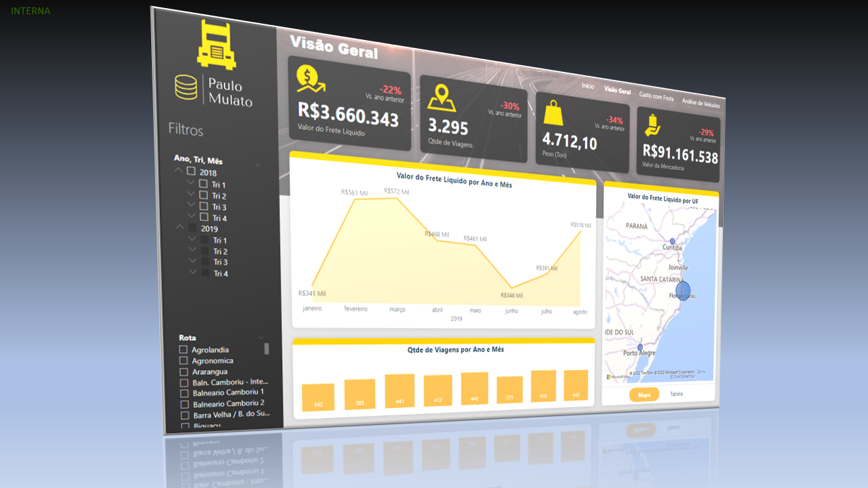The image size is (868, 488).
Task: Click the Porto Alegre bubble on the map
Action: point(640,347)
